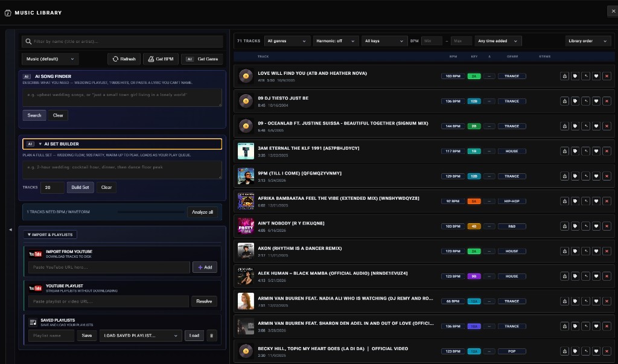Click the Build Set button
618x364 pixels.
point(80,187)
